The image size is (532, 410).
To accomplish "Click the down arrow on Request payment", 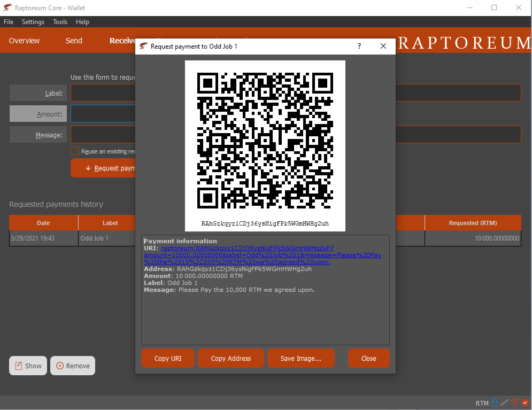I will pyautogui.click(x=88, y=167).
